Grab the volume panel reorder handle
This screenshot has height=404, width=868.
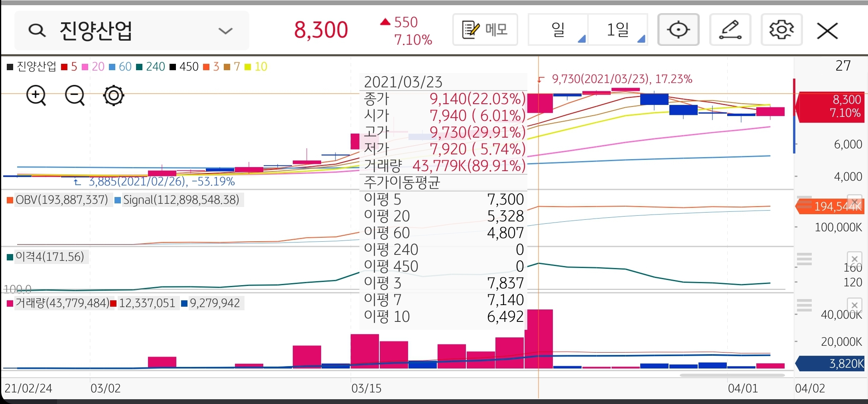point(804,305)
